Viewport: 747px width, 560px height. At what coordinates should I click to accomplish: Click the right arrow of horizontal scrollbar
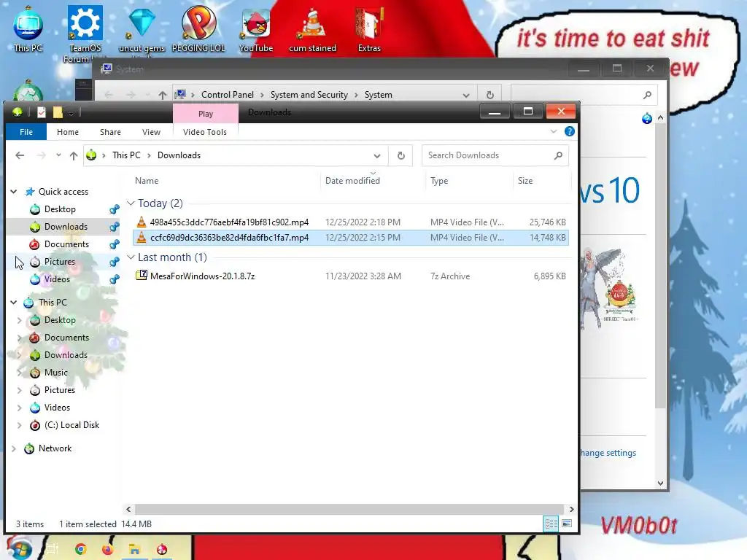coord(571,509)
